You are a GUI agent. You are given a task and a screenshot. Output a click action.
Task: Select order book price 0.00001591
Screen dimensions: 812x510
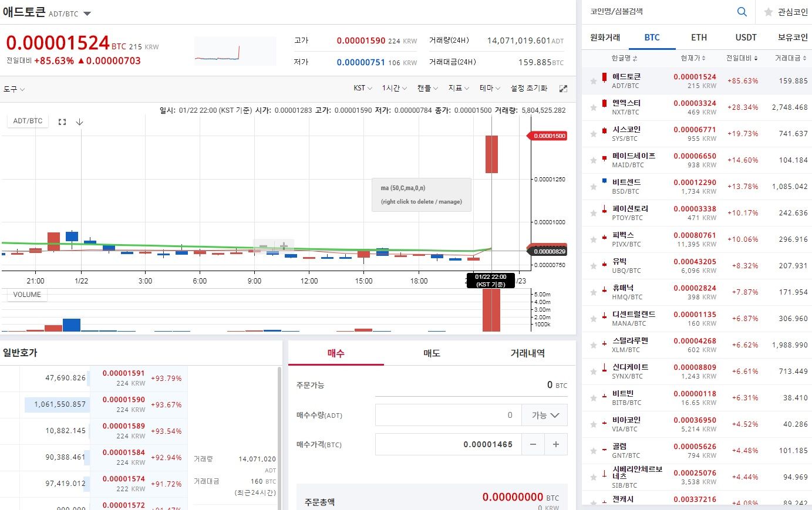tap(123, 373)
